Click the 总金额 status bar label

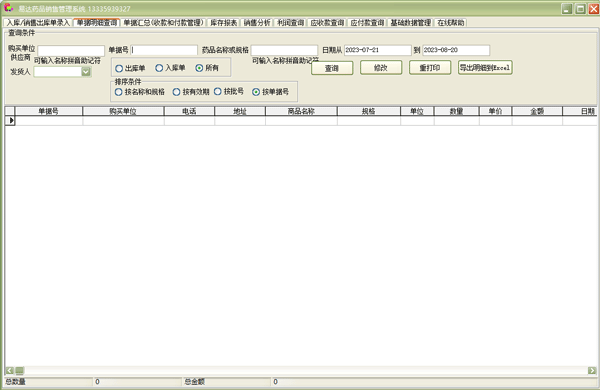pos(194,382)
